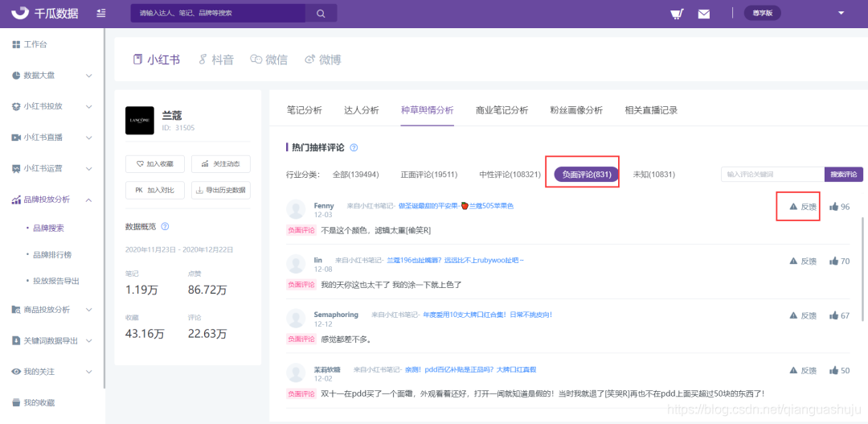Open the 达人分析 tab
868x424 pixels.
pos(362,109)
